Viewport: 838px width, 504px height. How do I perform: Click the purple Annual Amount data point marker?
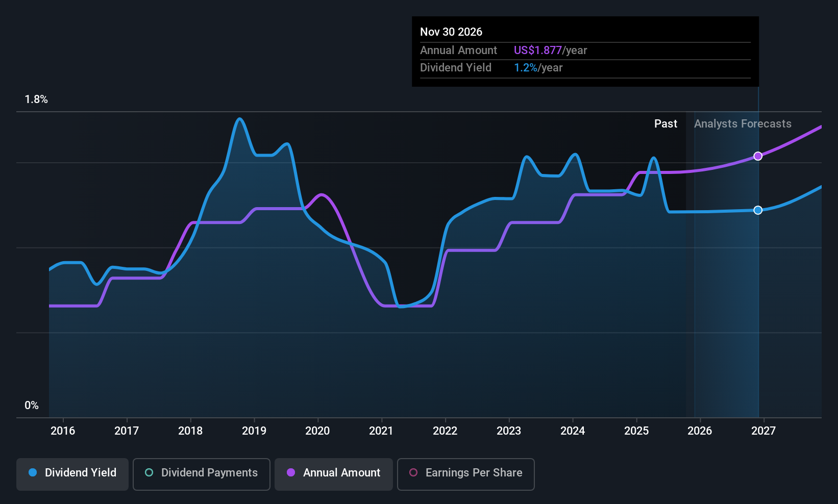758,156
